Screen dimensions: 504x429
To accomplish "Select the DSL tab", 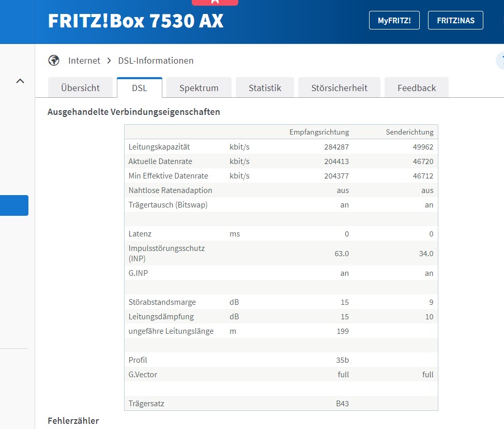I will [140, 87].
